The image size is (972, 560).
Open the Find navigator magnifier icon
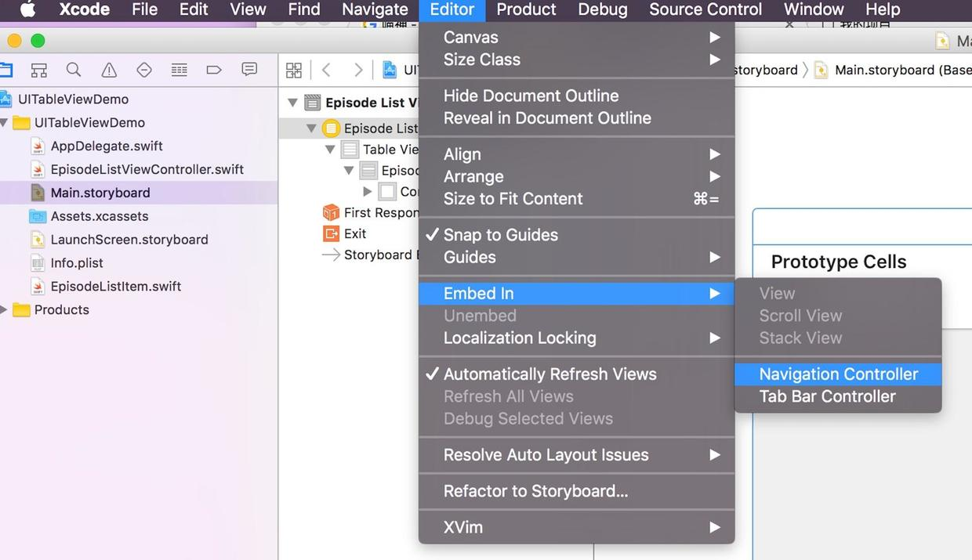(x=74, y=70)
